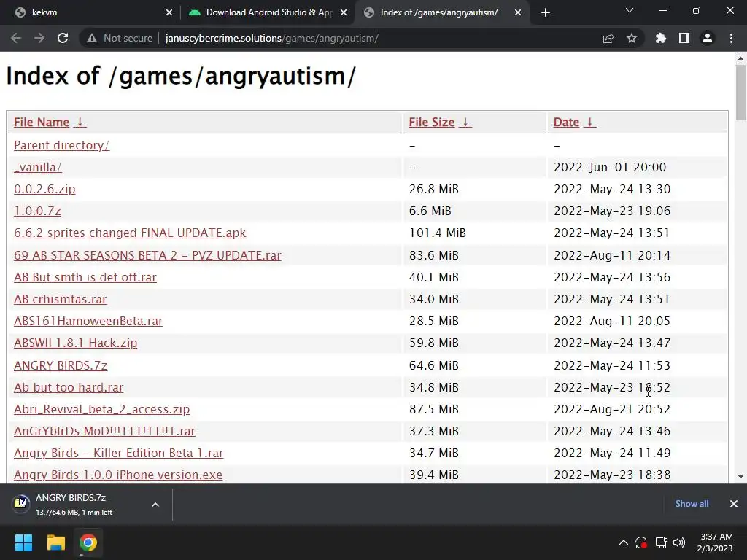
Task: Download Abri_Revival_beta_2_access.zip
Action: (101, 409)
